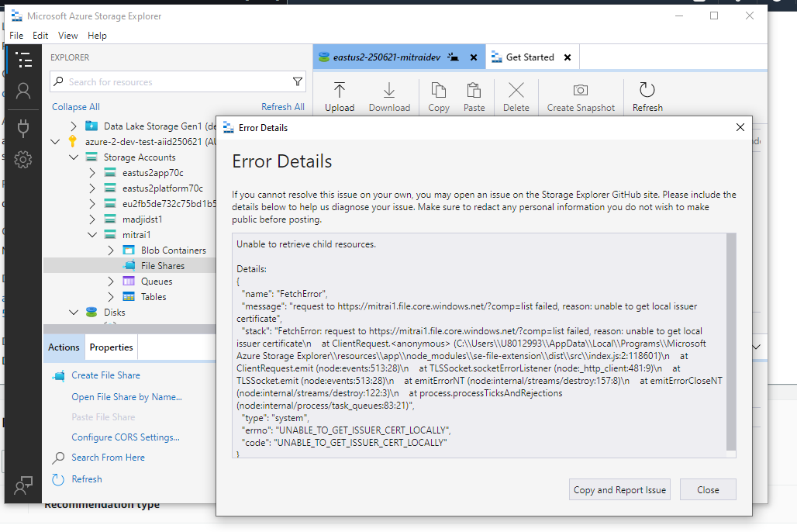Open the Edit menu
The height and width of the screenshot is (532, 797).
coord(40,36)
